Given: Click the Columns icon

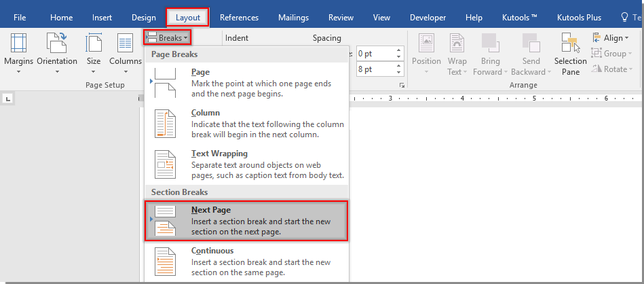Looking at the screenshot, I should click(125, 51).
